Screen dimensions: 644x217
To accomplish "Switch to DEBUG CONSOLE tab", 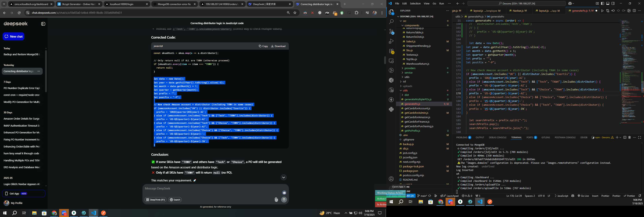I will pyautogui.click(x=497, y=137).
